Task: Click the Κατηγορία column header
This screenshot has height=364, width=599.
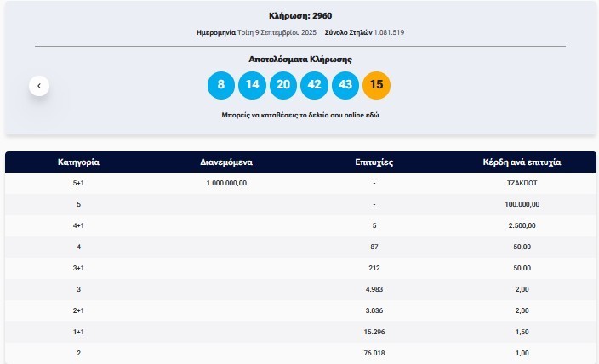Action: (x=79, y=162)
